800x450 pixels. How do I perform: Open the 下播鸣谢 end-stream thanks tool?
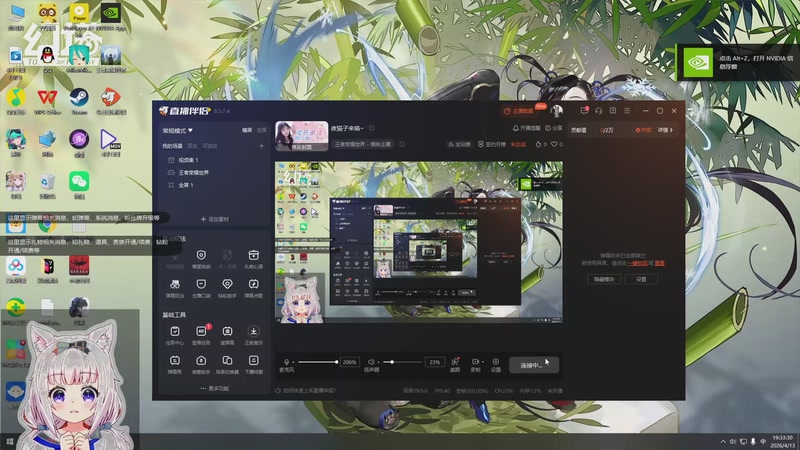pos(254,364)
